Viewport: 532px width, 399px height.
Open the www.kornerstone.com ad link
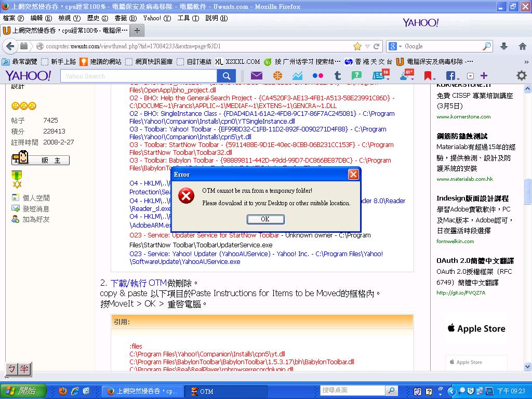[463, 117]
